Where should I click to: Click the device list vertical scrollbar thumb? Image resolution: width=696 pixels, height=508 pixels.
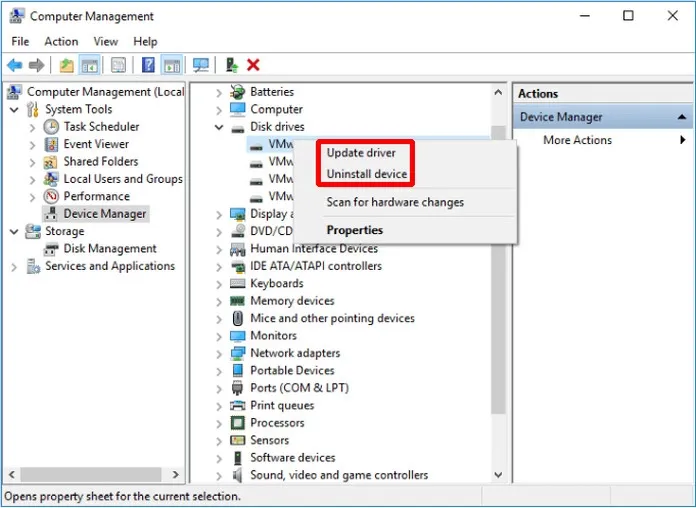(x=498, y=270)
